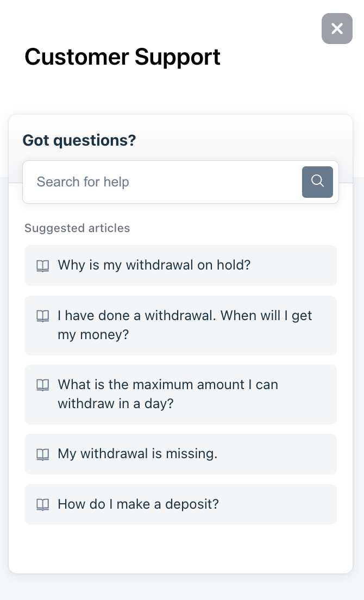Click the "Customer Support" title

pyautogui.click(x=122, y=57)
